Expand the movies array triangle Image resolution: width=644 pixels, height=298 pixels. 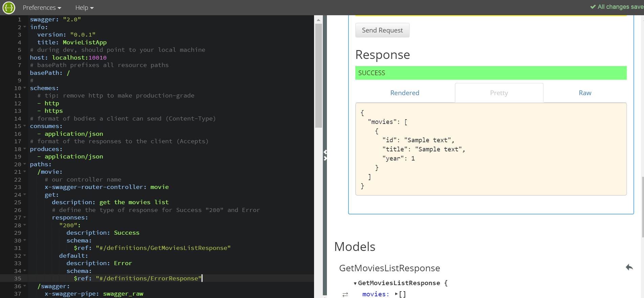pos(396,294)
